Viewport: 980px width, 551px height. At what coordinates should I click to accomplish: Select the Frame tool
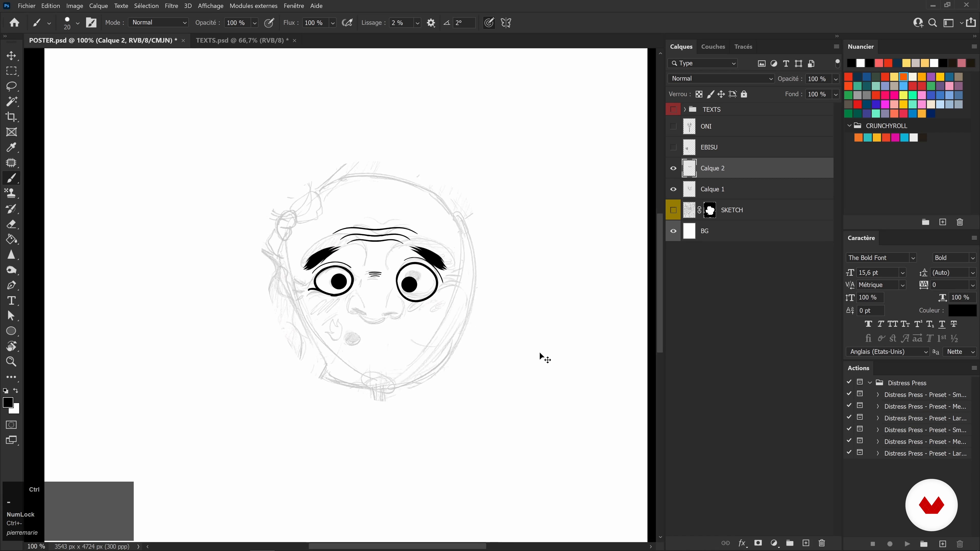[11, 132]
